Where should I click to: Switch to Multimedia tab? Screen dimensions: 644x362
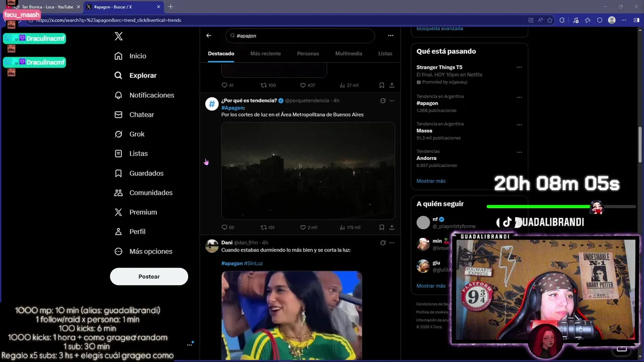(x=349, y=53)
